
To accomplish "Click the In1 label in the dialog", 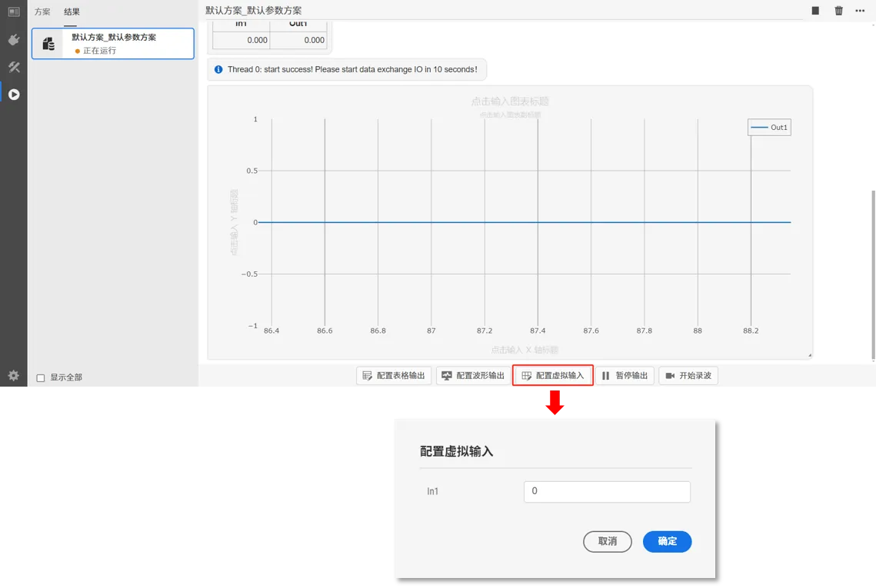I will click(432, 491).
